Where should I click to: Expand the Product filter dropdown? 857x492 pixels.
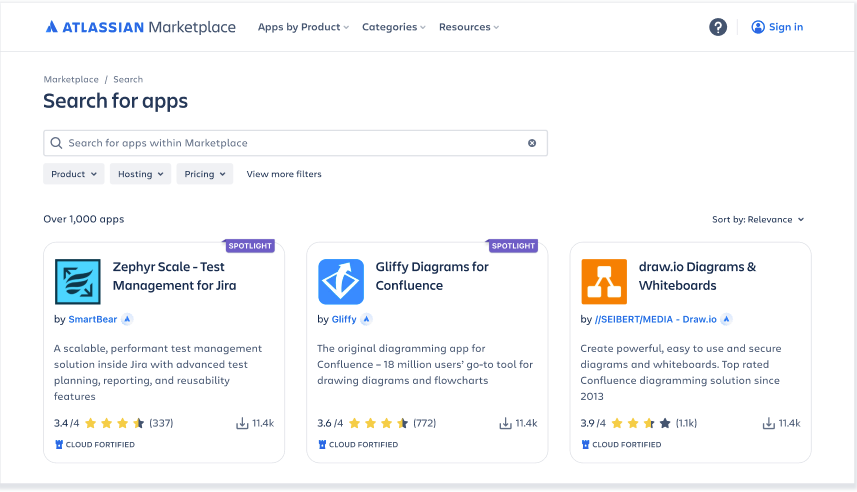coord(74,174)
